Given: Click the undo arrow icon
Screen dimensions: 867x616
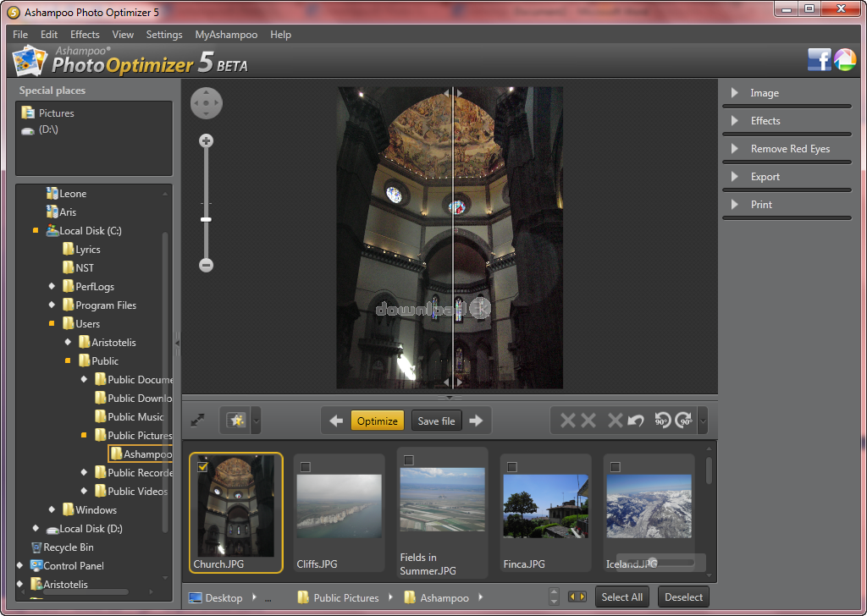Looking at the screenshot, I should pyautogui.click(x=636, y=421).
